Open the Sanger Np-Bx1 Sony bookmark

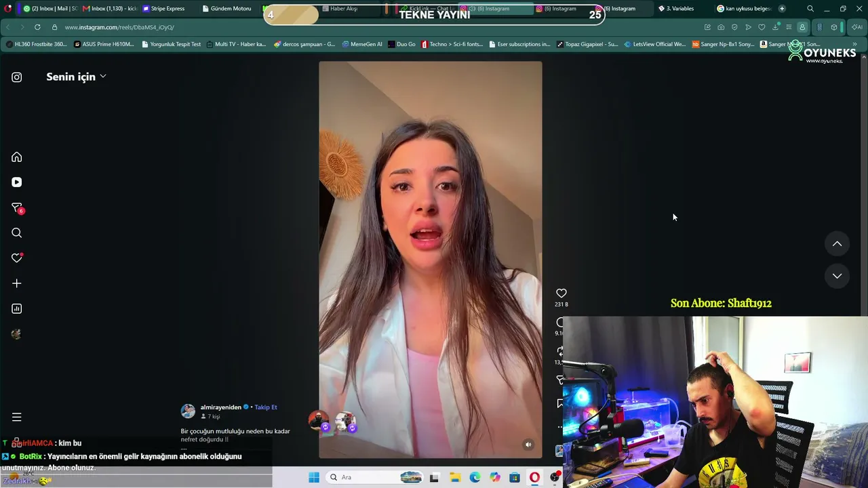pyautogui.click(x=723, y=44)
